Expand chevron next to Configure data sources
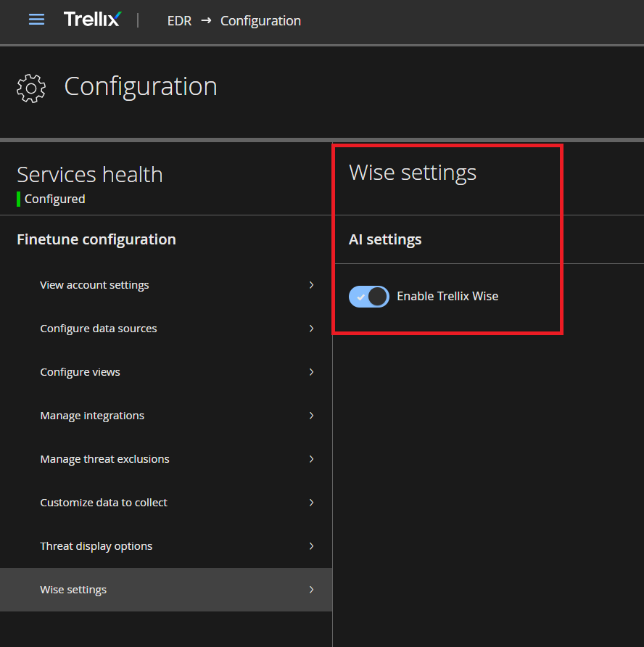This screenshot has width=644, height=647. click(x=311, y=329)
